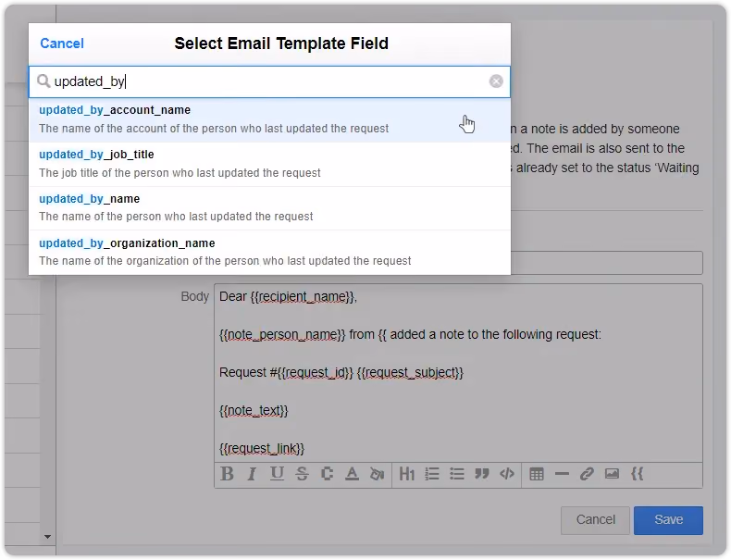The image size is (731, 560).
Task: Toggle bold formatting in body editor
Action: coord(227,474)
